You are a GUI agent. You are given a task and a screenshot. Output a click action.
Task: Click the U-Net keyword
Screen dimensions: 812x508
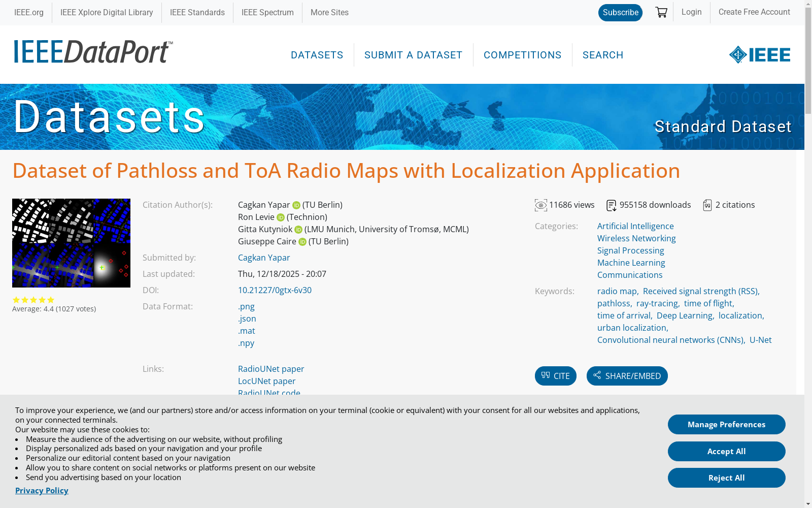(x=761, y=340)
